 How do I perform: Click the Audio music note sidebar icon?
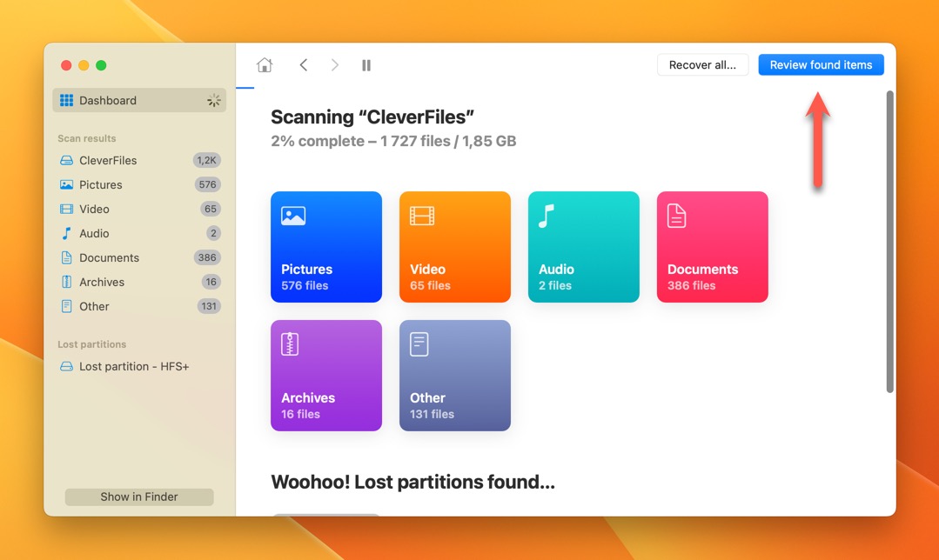point(66,233)
